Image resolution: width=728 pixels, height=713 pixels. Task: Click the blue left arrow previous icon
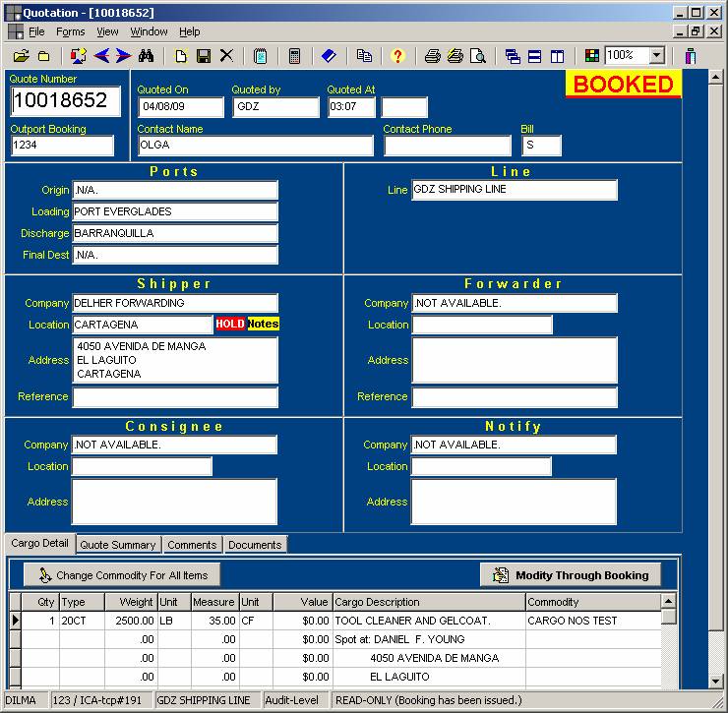tap(100, 56)
